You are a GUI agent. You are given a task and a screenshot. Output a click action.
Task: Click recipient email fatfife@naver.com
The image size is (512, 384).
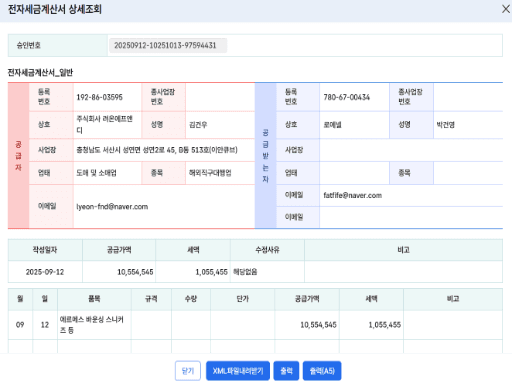353,195
